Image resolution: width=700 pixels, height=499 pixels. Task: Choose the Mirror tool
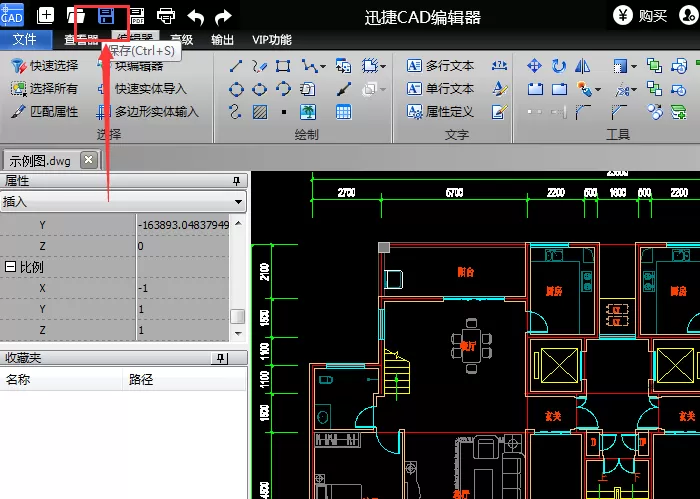click(582, 66)
